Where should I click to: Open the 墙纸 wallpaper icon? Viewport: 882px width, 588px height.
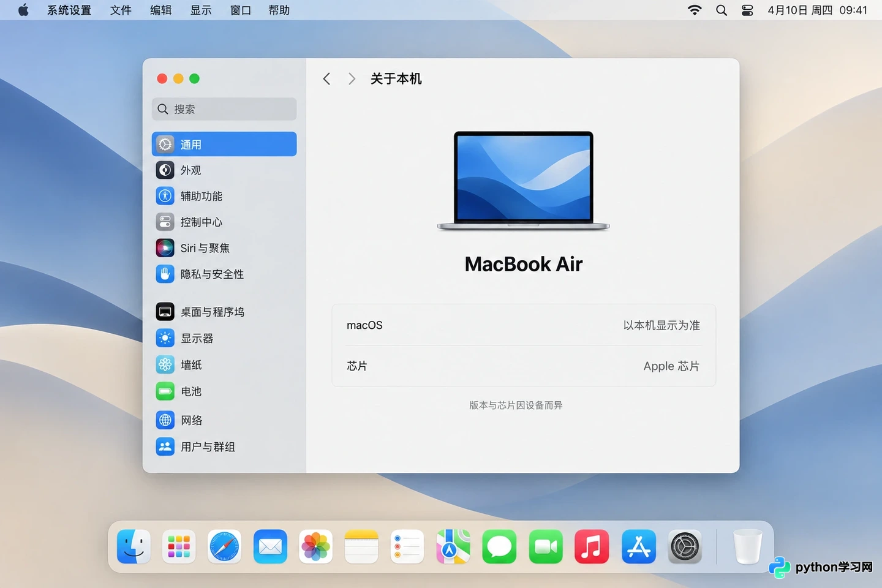(x=165, y=365)
